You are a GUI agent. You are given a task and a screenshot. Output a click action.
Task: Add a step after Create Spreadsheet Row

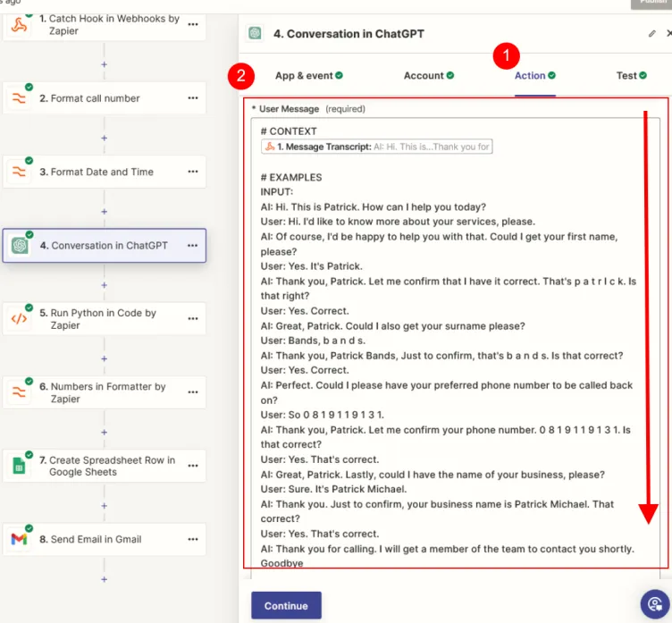[x=105, y=506]
